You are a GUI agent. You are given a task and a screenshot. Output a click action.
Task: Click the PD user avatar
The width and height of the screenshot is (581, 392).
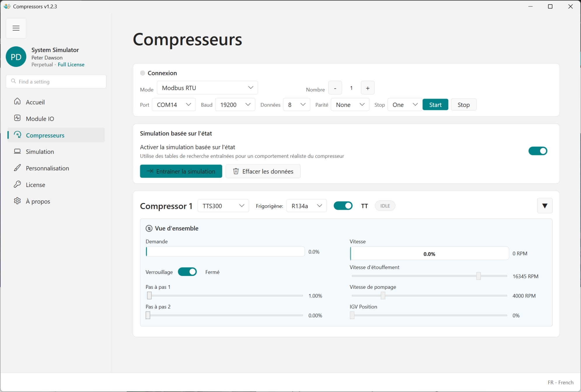click(x=16, y=57)
